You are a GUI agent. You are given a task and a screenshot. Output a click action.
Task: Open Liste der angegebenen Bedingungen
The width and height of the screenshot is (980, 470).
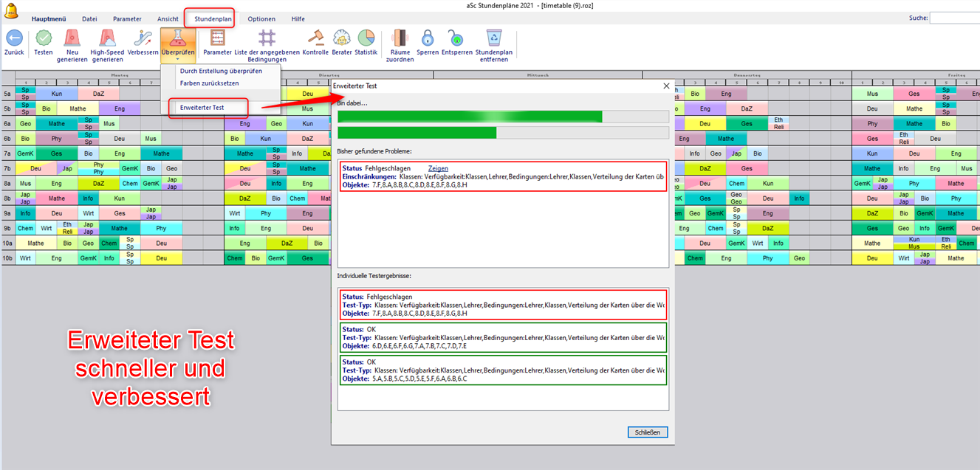pos(267,38)
